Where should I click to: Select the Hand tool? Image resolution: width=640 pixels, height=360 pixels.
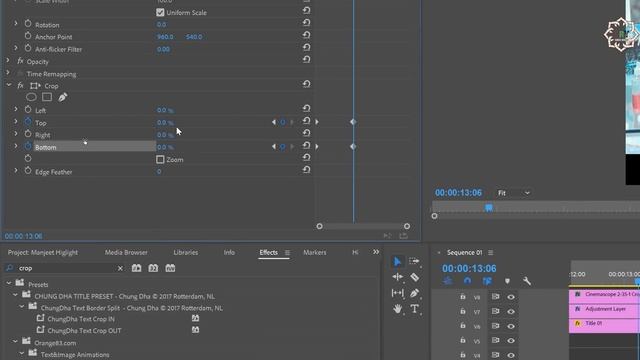[397, 309]
